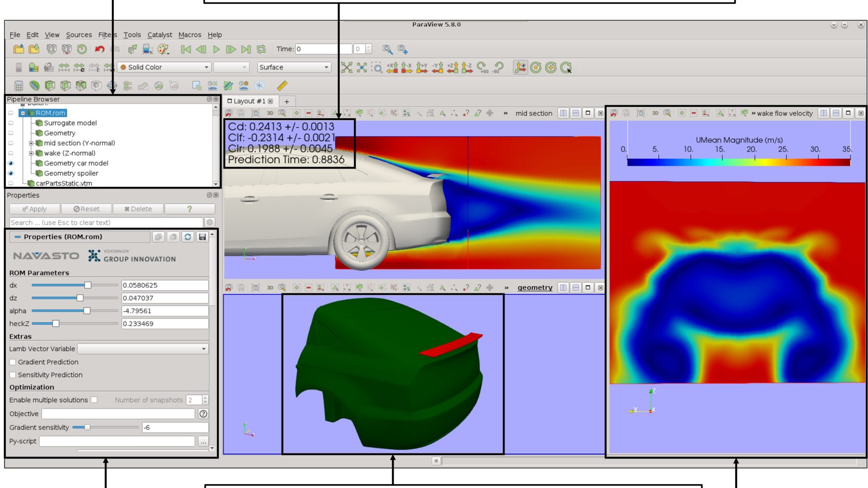
Task: Toggle orientation axes visibility icon
Action: [x=520, y=68]
